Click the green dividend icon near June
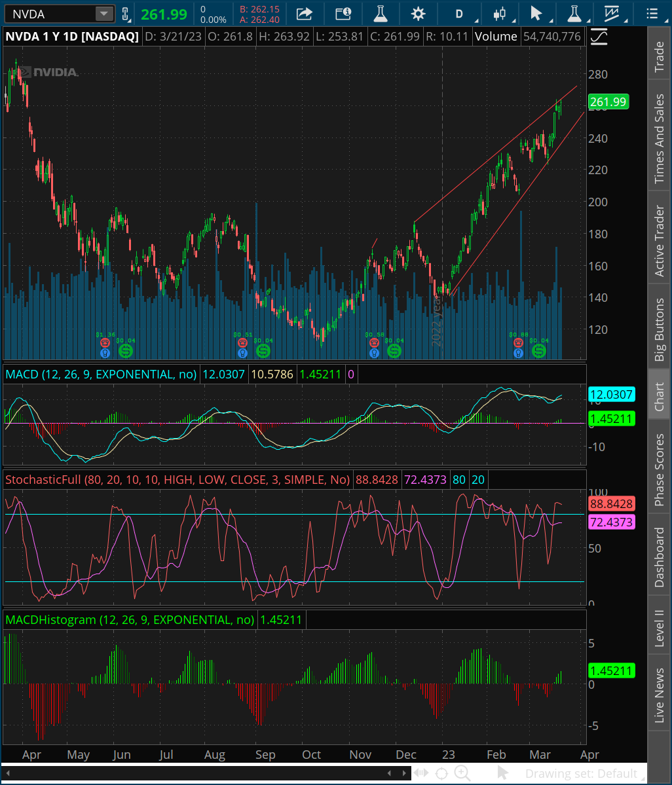672x785 pixels. (x=126, y=351)
